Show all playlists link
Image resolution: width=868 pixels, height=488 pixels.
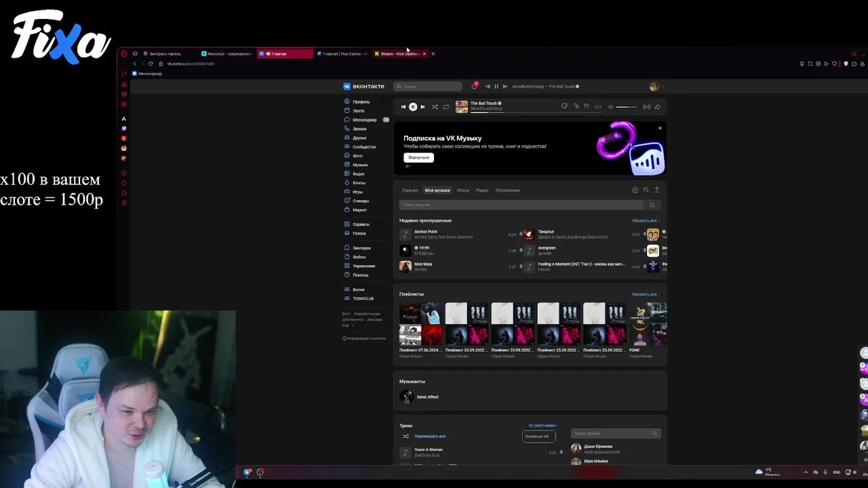click(645, 294)
